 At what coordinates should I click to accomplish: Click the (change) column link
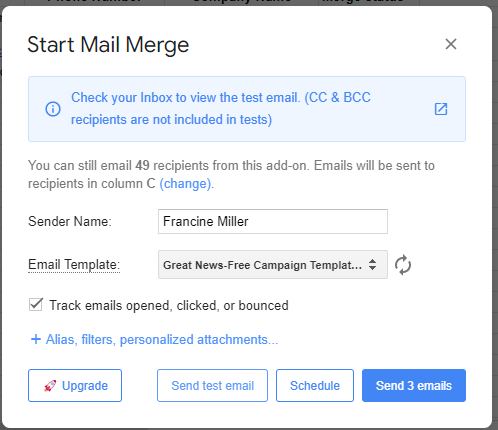185,184
